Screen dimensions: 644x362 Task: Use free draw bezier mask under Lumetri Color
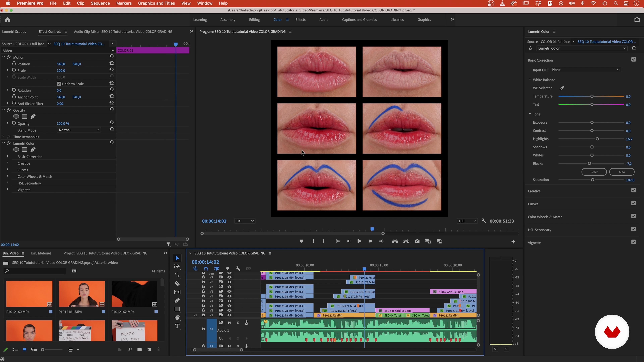[x=33, y=150]
